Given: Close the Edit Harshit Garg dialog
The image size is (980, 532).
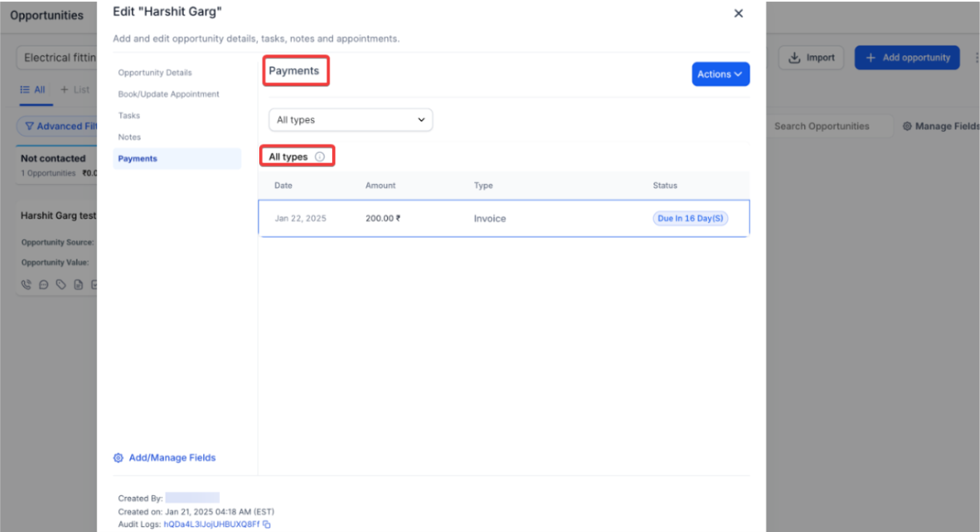Looking at the screenshot, I should [x=738, y=14].
